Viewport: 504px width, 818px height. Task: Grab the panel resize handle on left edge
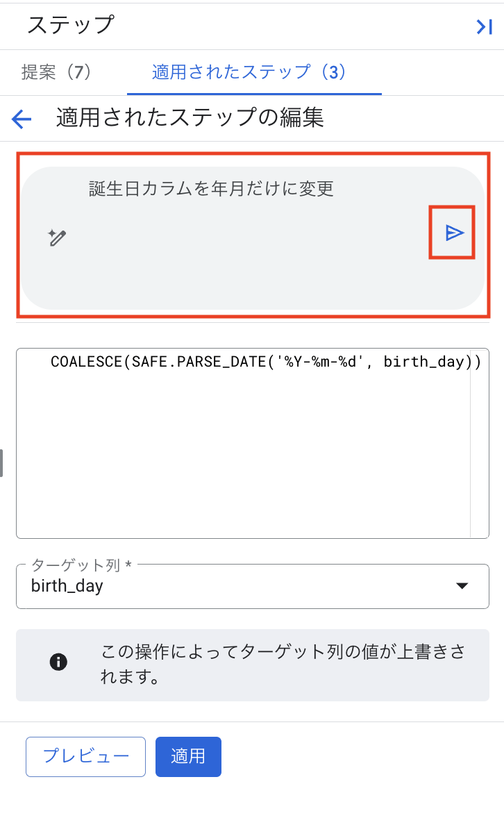tap(2, 462)
